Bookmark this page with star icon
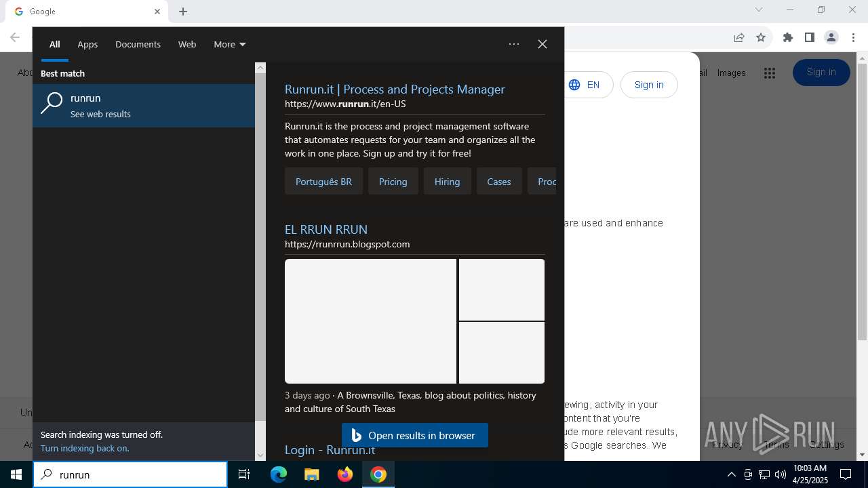Image resolution: width=868 pixels, height=488 pixels. point(761,37)
